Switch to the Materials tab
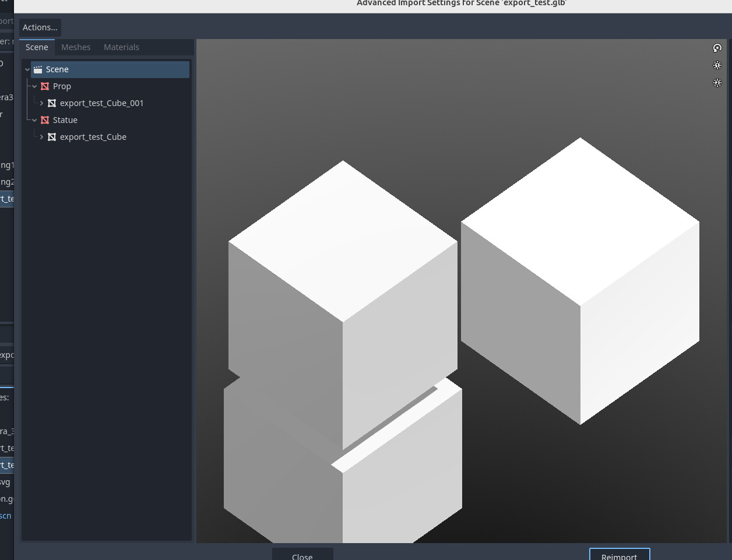The height and width of the screenshot is (560, 732). point(121,47)
